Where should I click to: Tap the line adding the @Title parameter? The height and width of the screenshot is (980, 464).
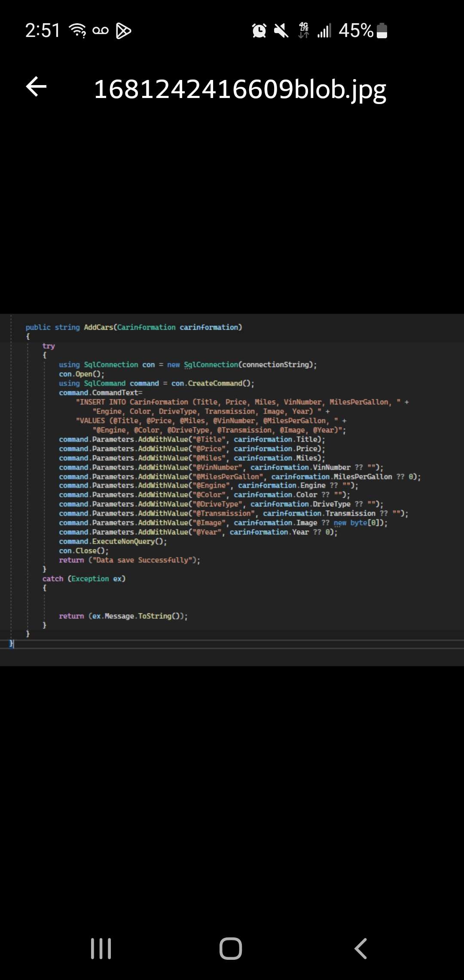pos(192,439)
